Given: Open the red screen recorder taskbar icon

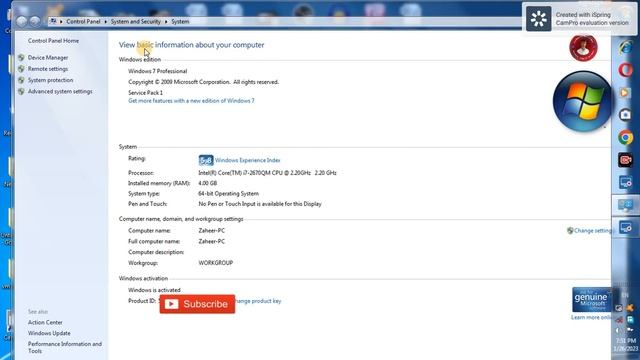Looking at the screenshot, I should pyautogui.click(x=625, y=160).
